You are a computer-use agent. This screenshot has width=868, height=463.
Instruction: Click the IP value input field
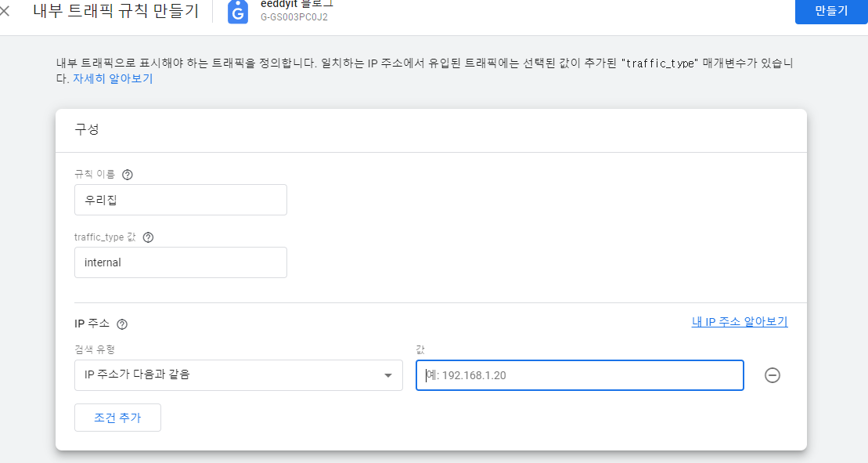coord(580,375)
